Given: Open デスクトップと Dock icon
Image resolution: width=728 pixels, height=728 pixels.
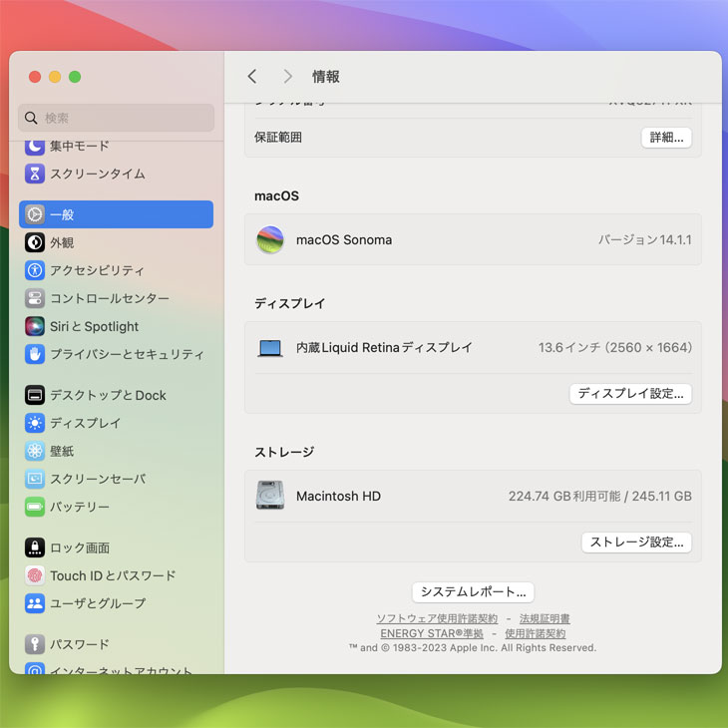Looking at the screenshot, I should [35, 395].
